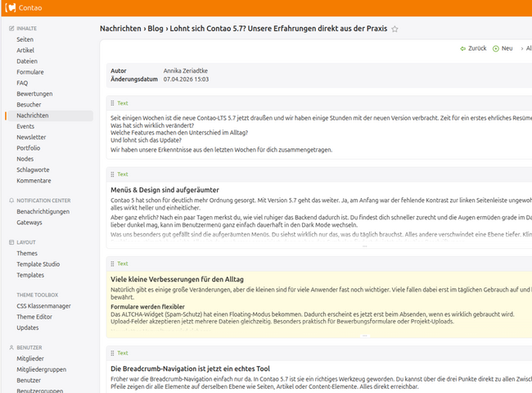Open Templates under Layout
Viewport: 532px width, 393px height.
(30, 275)
